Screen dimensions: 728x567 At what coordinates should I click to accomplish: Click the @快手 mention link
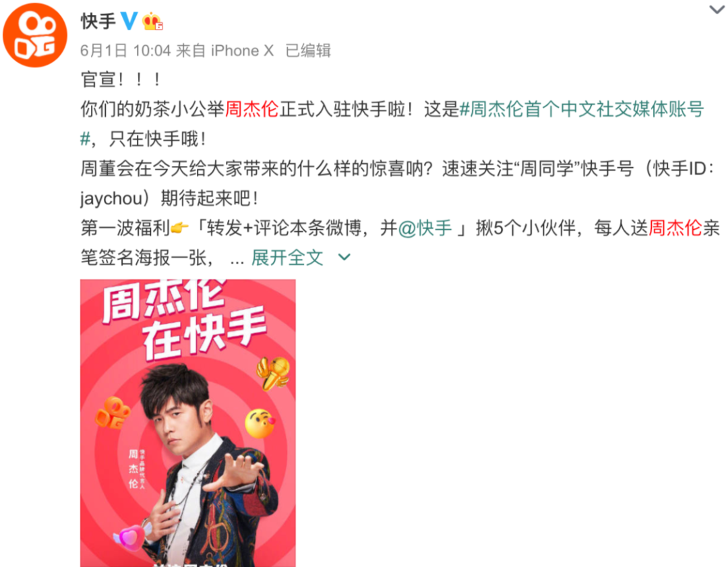tap(425, 228)
